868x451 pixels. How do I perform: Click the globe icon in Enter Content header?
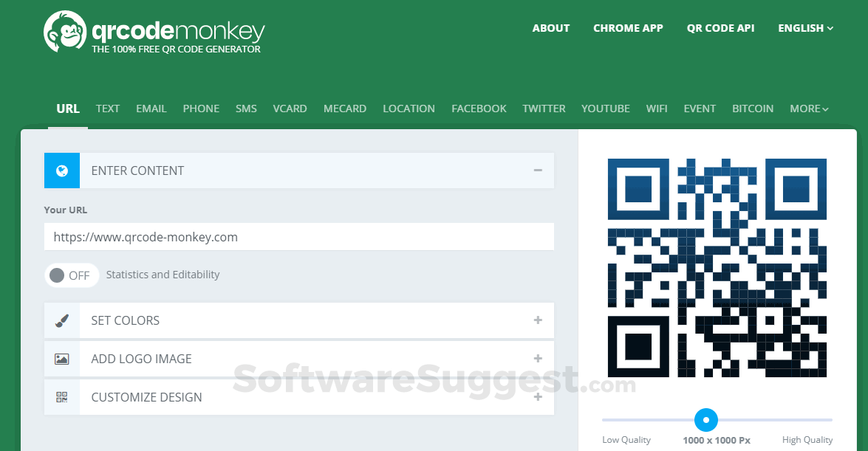(61, 170)
